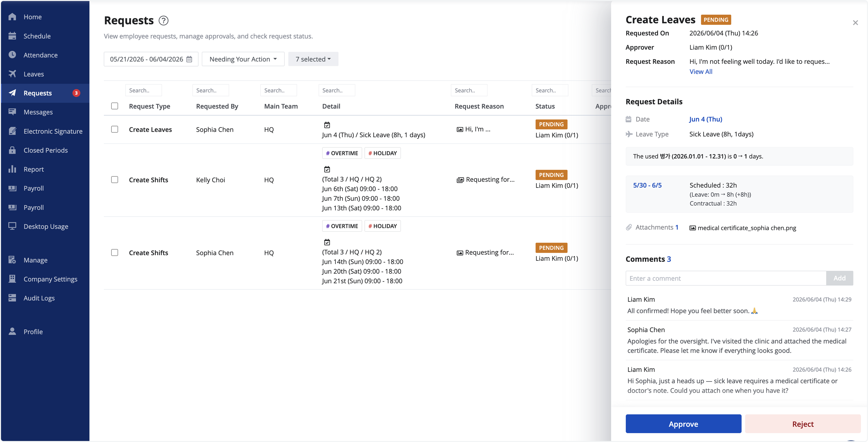Open the Needing Your Action dropdown

coord(243,59)
